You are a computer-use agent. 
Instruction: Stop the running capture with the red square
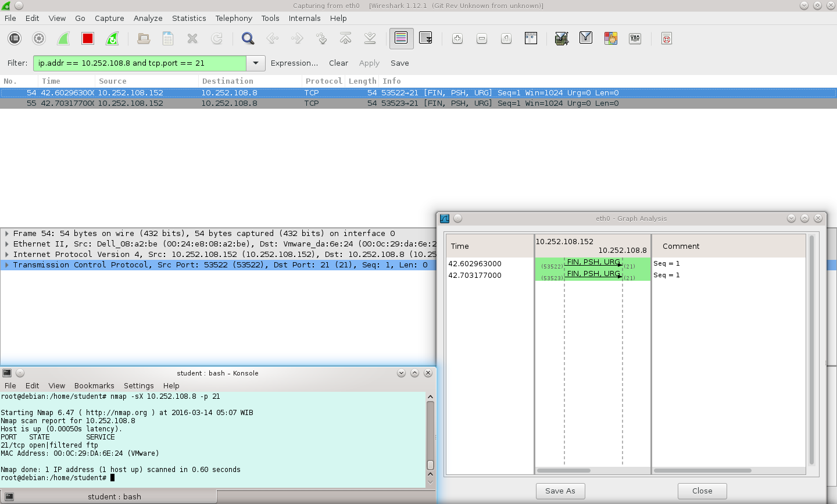(88, 39)
